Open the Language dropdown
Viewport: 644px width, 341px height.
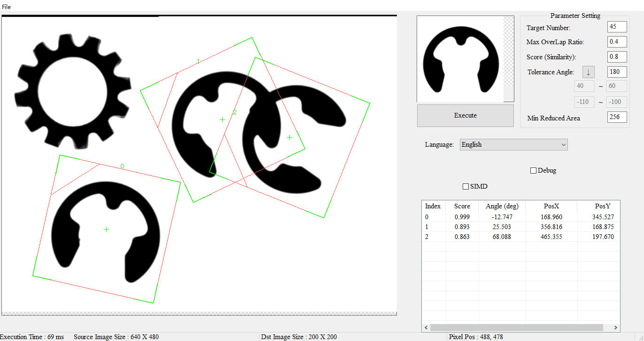pos(513,144)
